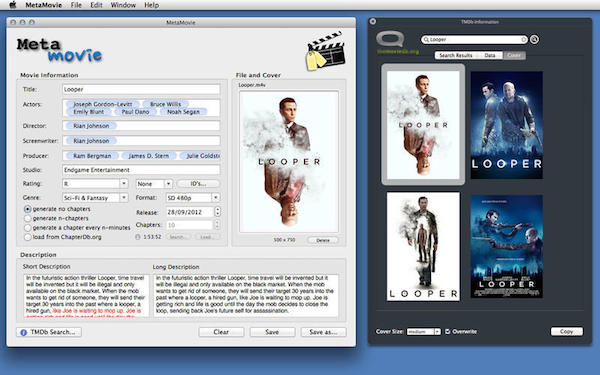The width and height of the screenshot is (600, 375).
Task: Switch to the Cover tab
Action: coord(514,55)
